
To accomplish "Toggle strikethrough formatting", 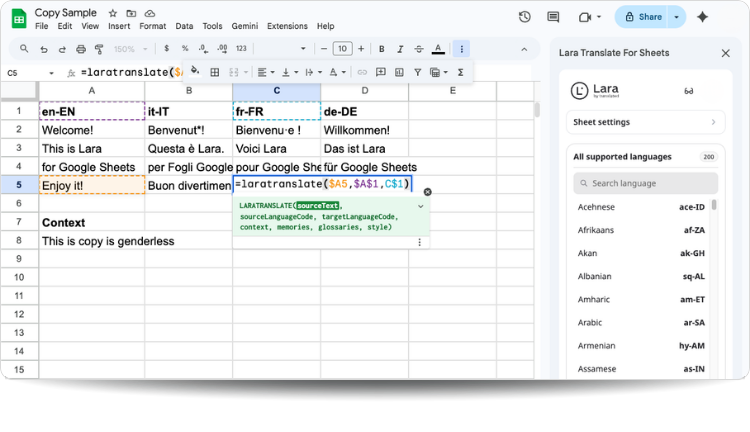I will point(419,49).
